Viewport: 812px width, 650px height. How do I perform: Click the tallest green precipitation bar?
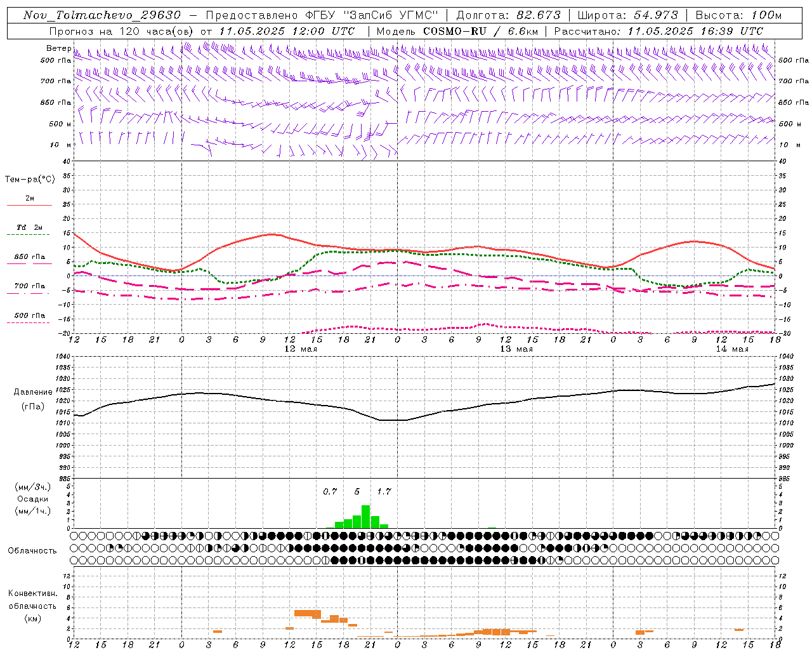coord(365,517)
